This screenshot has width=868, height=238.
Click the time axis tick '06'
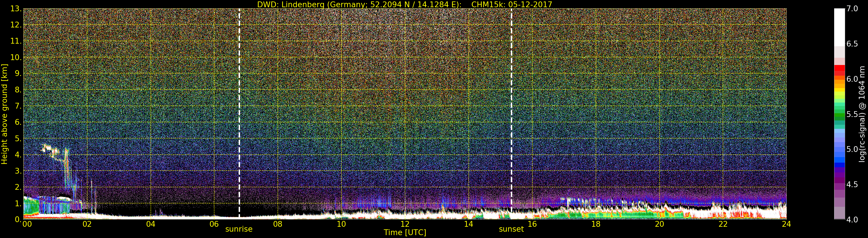coord(214,224)
